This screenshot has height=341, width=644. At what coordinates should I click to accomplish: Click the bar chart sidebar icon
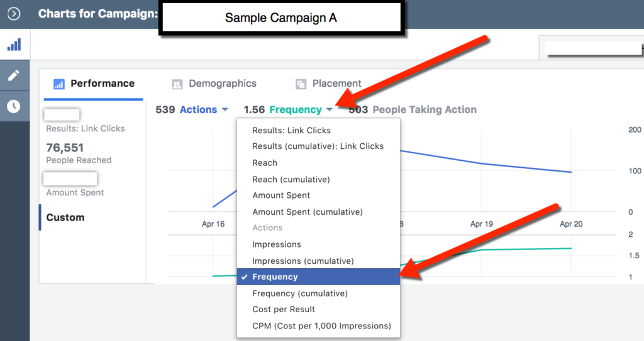coord(14,45)
